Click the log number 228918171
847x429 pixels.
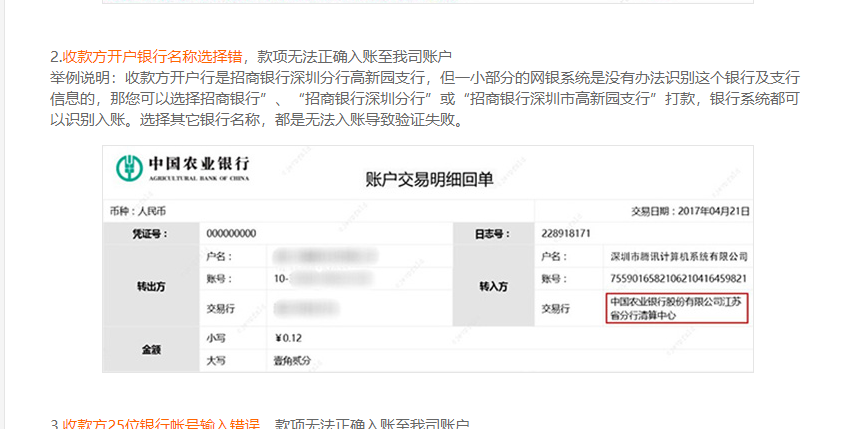click(x=566, y=233)
